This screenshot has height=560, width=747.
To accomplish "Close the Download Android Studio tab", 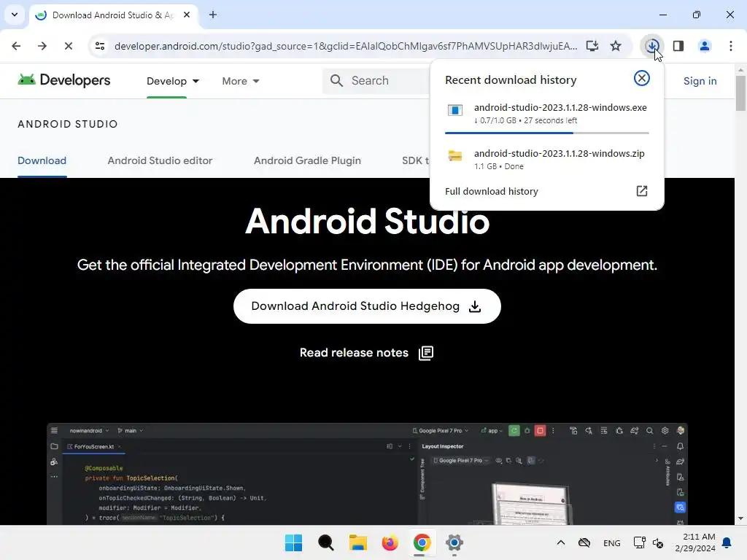I will [187, 15].
